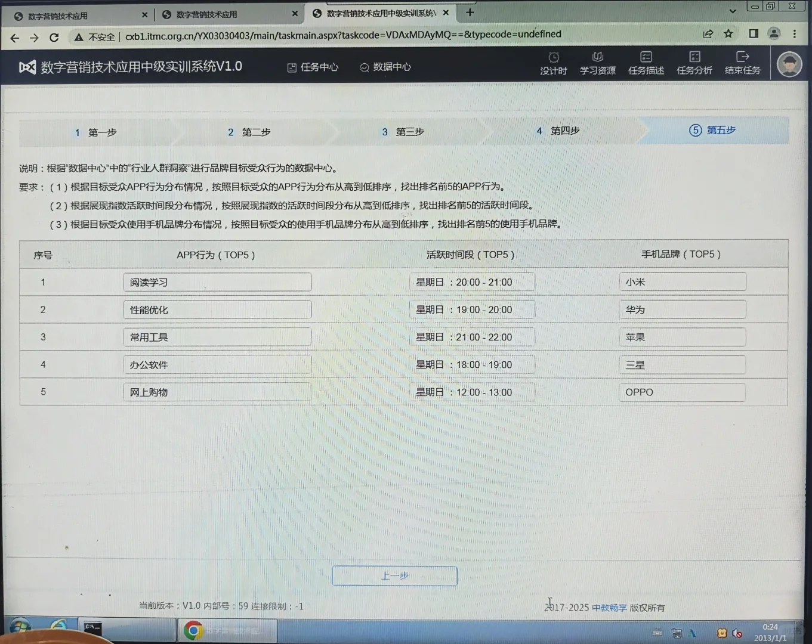Click the 上一步 previous step button

pos(394,576)
